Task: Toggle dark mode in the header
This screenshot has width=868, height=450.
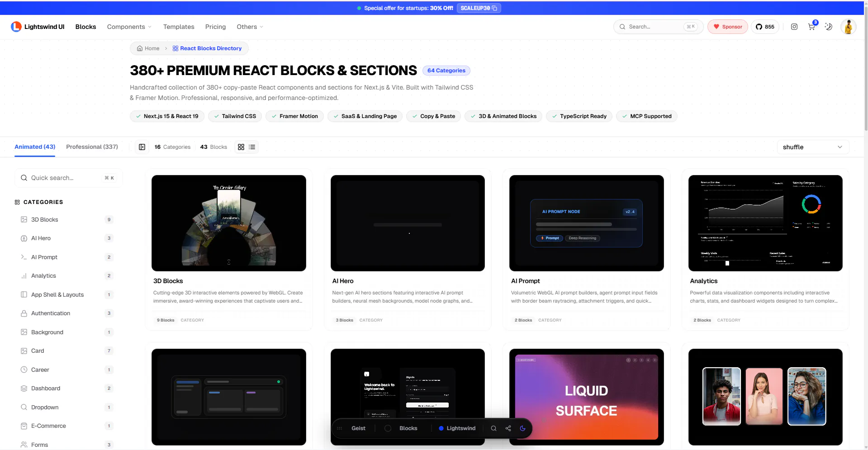Action: tap(829, 27)
